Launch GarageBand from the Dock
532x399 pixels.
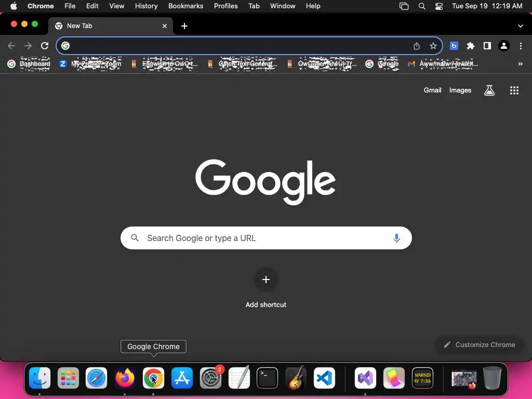(x=296, y=377)
